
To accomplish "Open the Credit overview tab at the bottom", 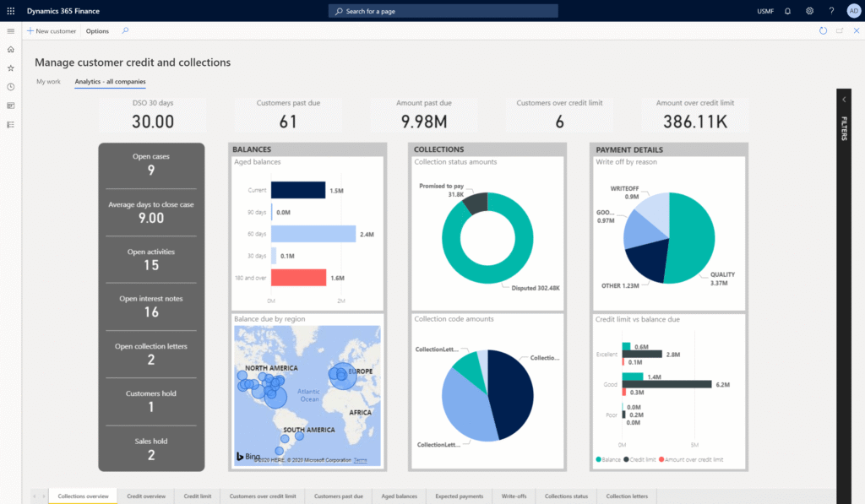I will pos(145,496).
